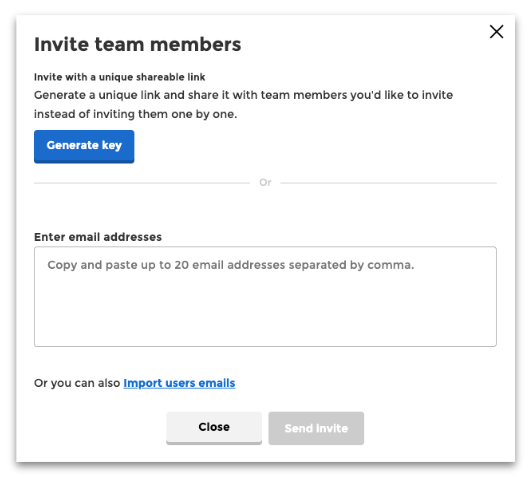Click the divider line left of 'Or'
Screen dimensions: 530x478
tap(142, 183)
